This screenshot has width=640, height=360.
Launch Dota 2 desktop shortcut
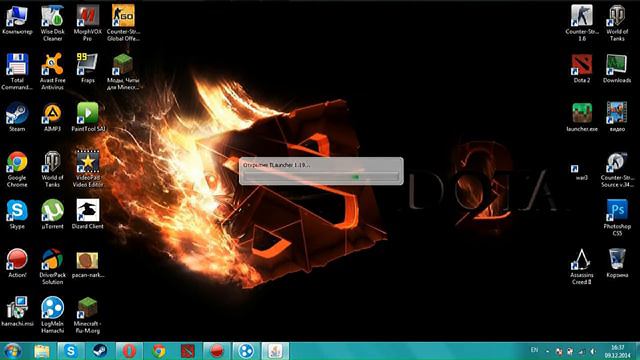tap(582, 68)
